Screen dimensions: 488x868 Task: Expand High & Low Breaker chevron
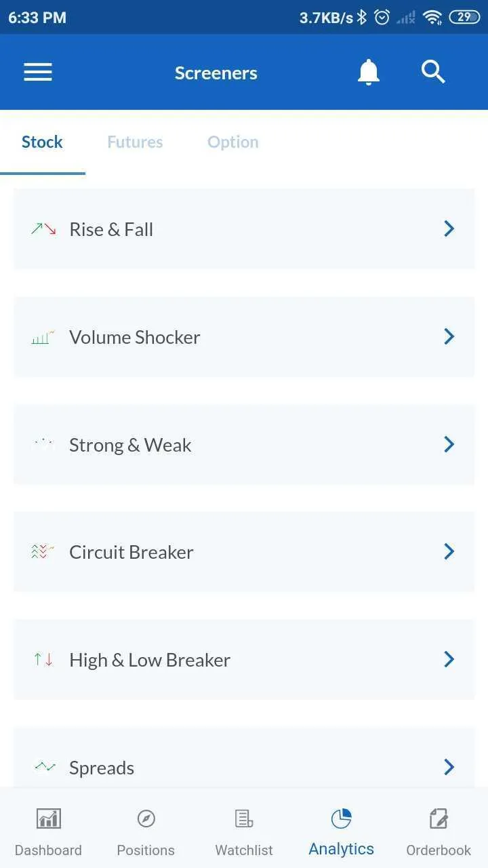[x=449, y=659]
